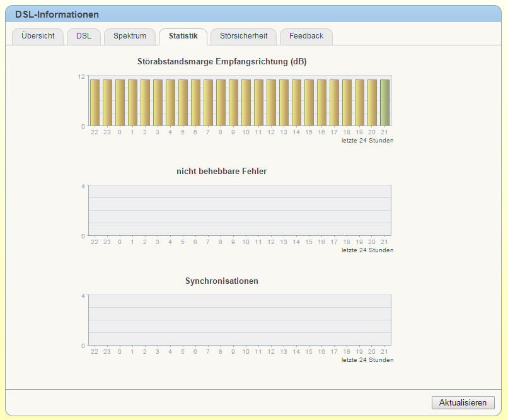Switch to the Übersicht tab
Viewport: 508px width, 420px height.
click(x=38, y=37)
